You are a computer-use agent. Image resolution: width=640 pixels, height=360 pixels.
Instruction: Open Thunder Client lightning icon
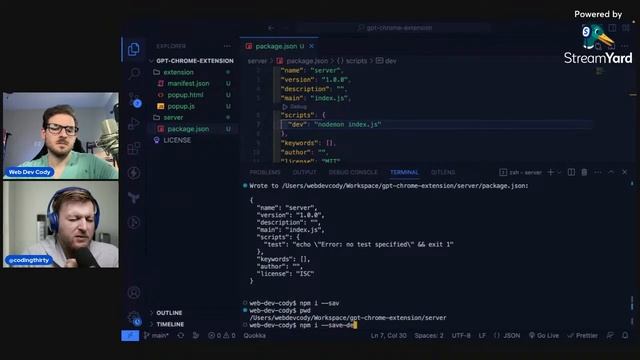coord(134,173)
